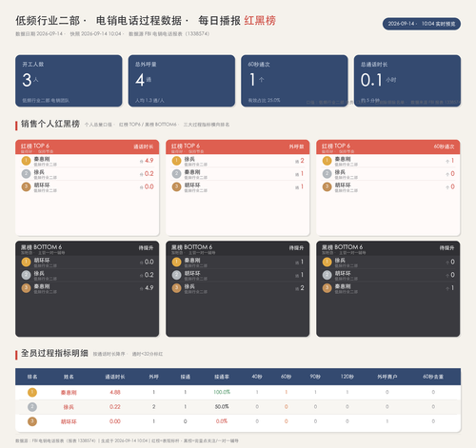
Task: Click the 40秒 column header
Action: [257, 377]
